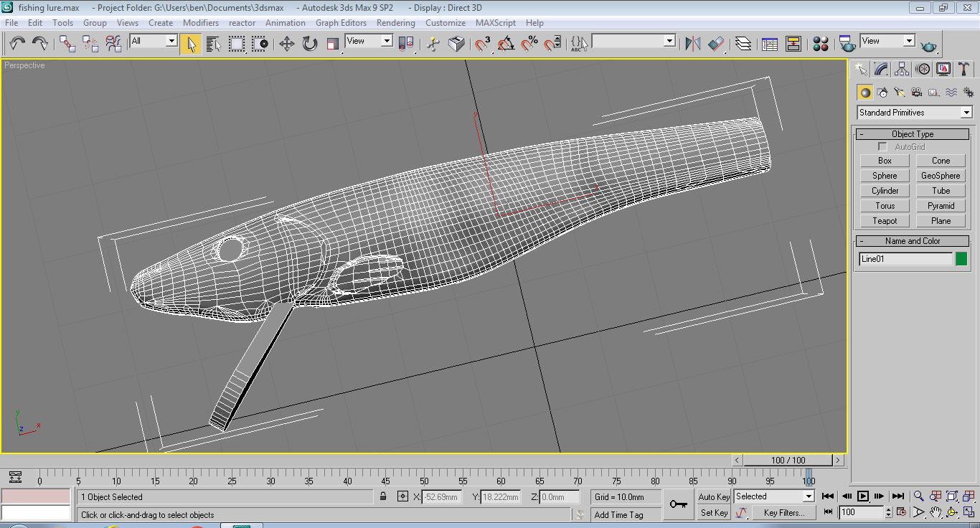The width and height of the screenshot is (980, 528).
Task: Click the Mirror tool icon
Action: pyautogui.click(x=693, y=44)
